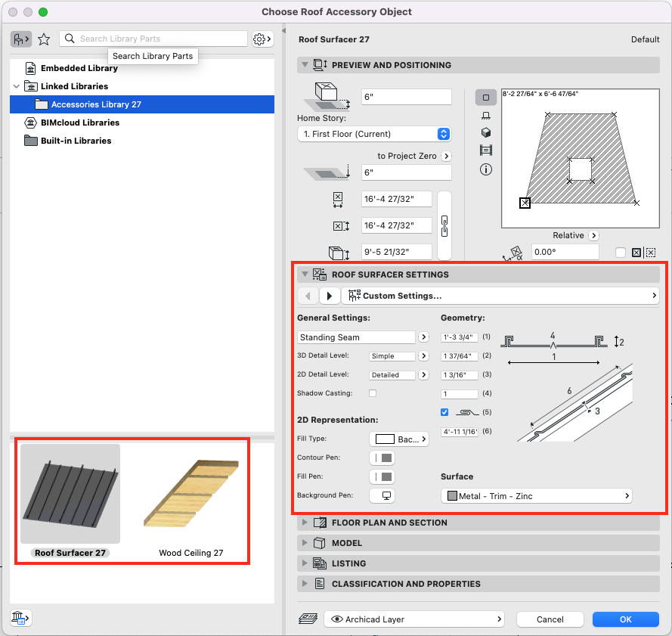Click the preview filmstrip icon
Screen dimensions: 672x636
486,150
